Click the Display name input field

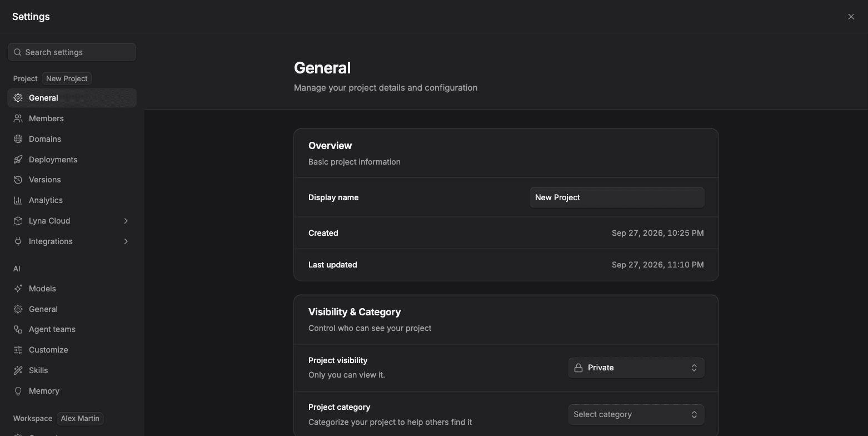(x=617, y=197)
